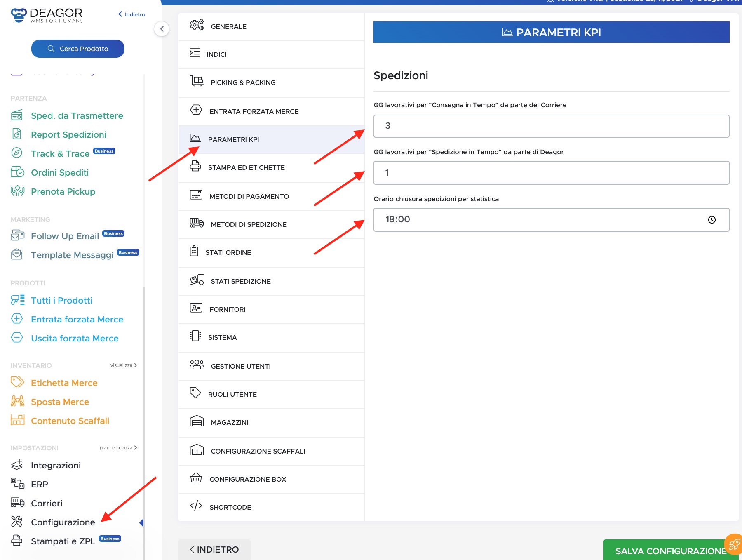Open the METODI DI SPEDIZIONE section
Screen dimensions: 742x560
pyautogui.click(x=271, y=224)
